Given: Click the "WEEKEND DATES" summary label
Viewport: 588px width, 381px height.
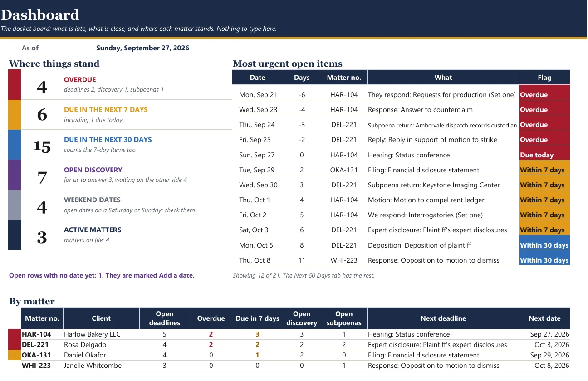Looking at the screenshot, I should pos(92,200).
